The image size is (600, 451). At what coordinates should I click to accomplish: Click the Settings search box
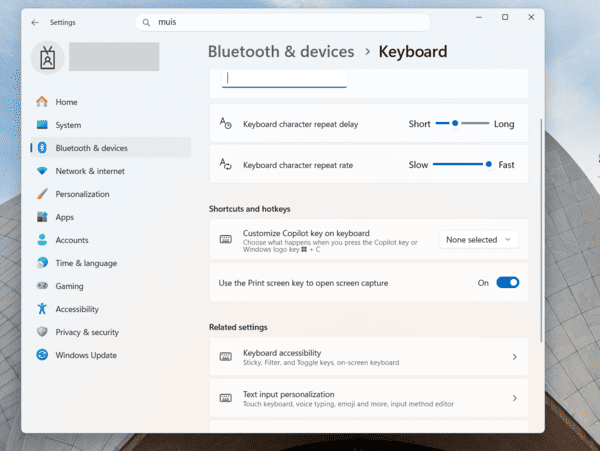(x=283, y=22)
